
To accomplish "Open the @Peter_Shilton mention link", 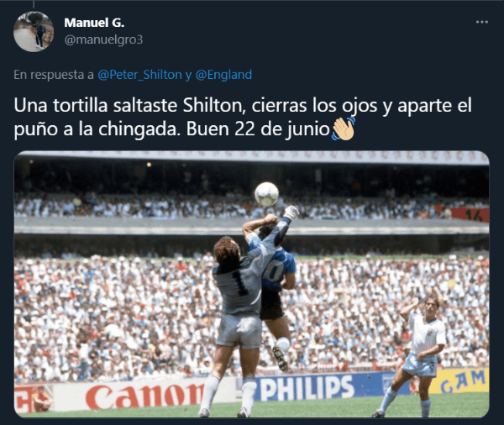I will coord(139,75).
